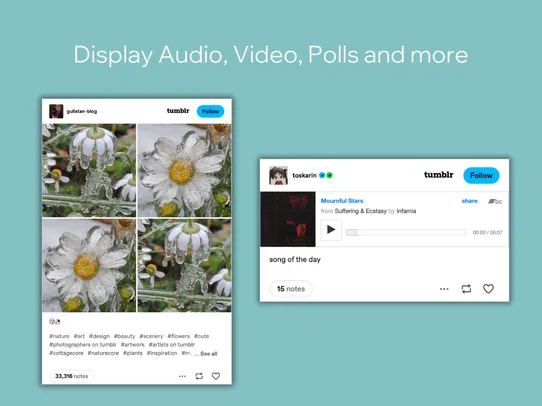Open the 33,316 notes count
This screenshot has width=542, height=406.
click(72, 376)
